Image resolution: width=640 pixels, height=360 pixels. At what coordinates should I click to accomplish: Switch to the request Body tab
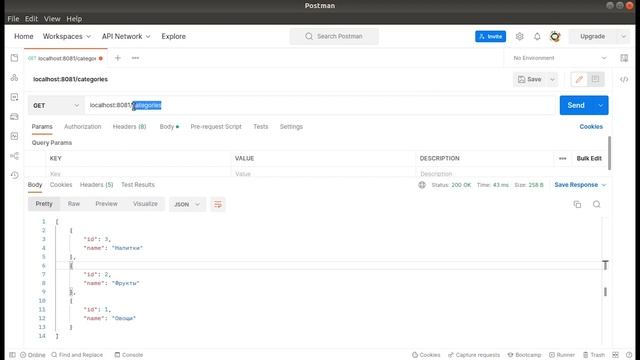[169, 127]
